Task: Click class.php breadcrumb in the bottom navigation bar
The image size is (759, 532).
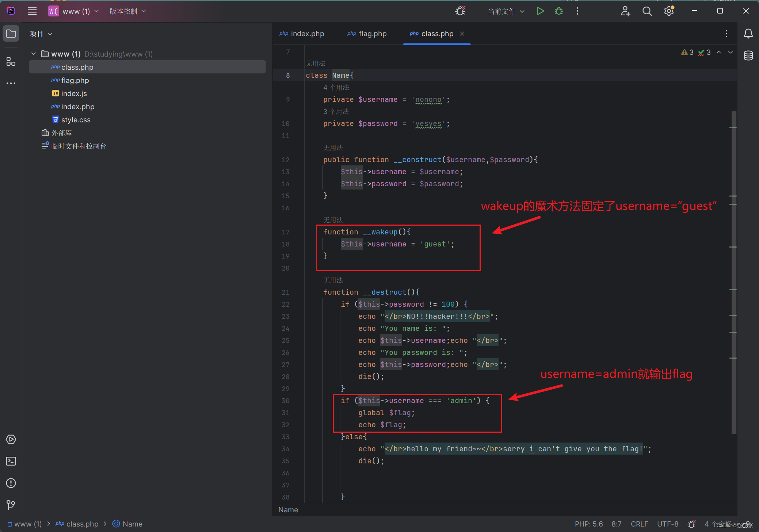Action: click(77, 524)
